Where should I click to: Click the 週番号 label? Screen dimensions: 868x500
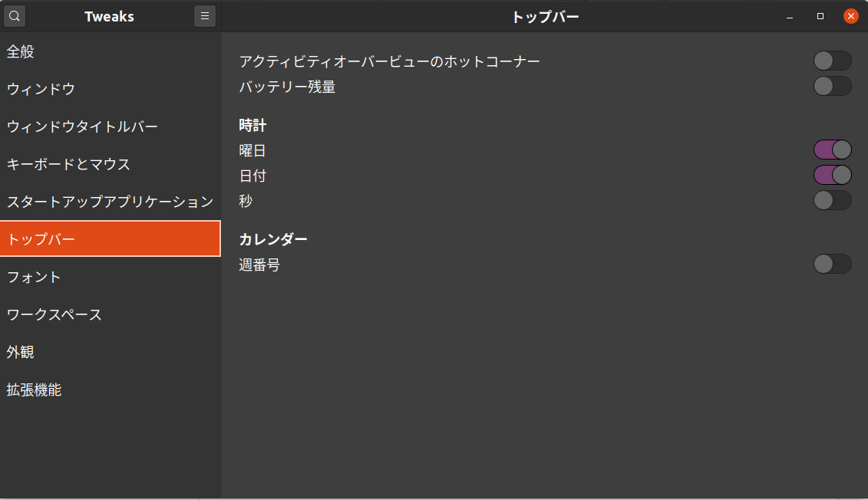point(259,265)
